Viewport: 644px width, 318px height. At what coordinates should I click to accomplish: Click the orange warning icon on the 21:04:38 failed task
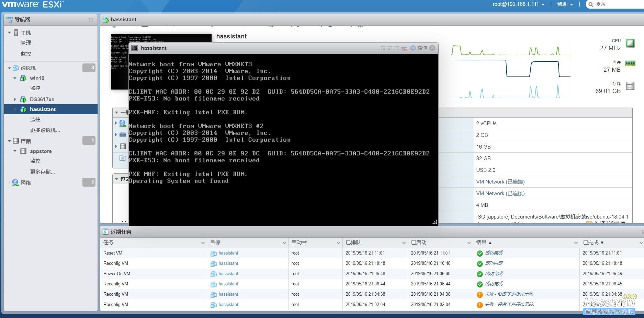(480, 295)
